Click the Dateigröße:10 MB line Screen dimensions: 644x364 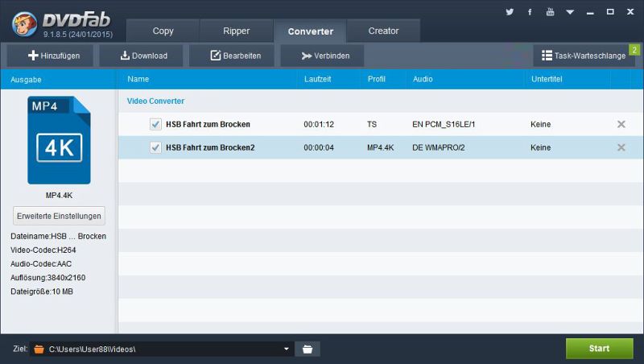pyautogui.click(x=42, y=292)
